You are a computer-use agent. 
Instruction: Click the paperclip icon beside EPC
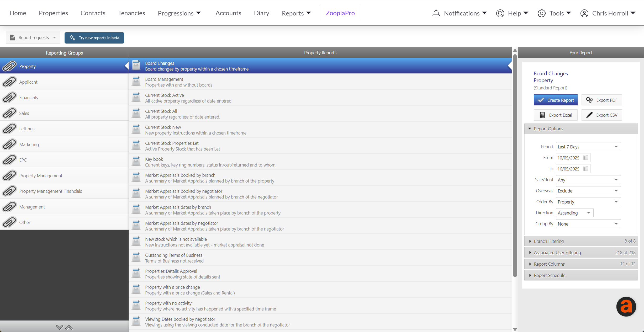tap(9, 160)
